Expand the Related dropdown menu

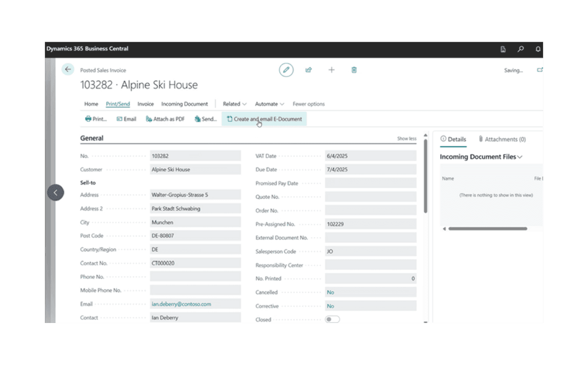coord(234,104)
